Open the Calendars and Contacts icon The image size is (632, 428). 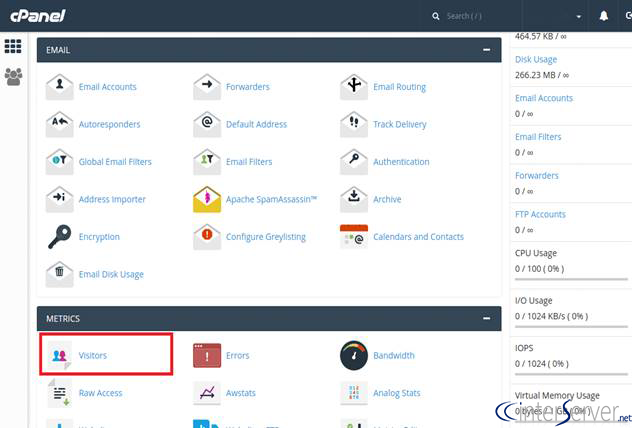(x=354, y=237)
